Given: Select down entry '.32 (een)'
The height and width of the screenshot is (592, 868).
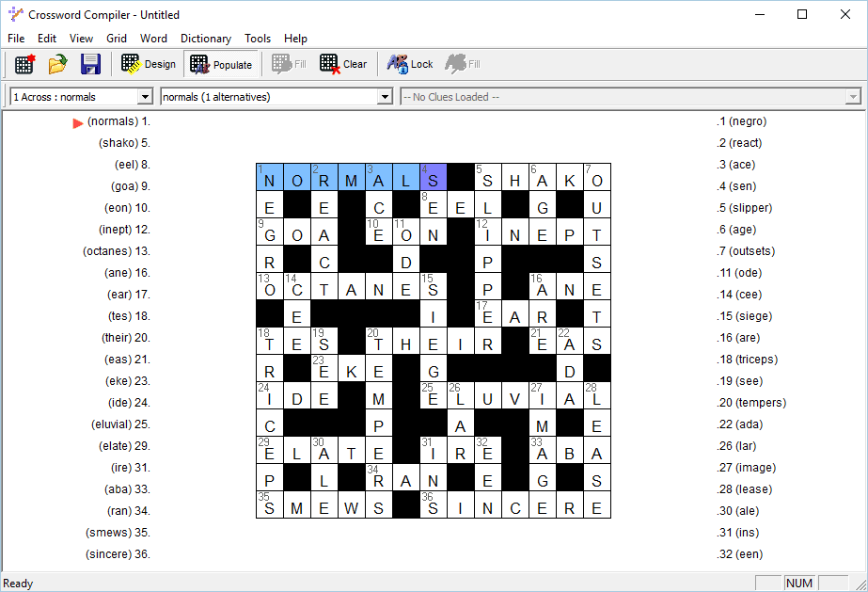Looking at the screenshot, I should click(x=740, y=553).
